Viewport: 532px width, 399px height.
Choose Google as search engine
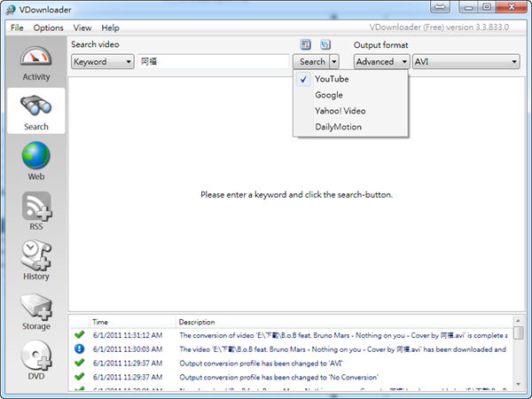click(x=350, y=95)
